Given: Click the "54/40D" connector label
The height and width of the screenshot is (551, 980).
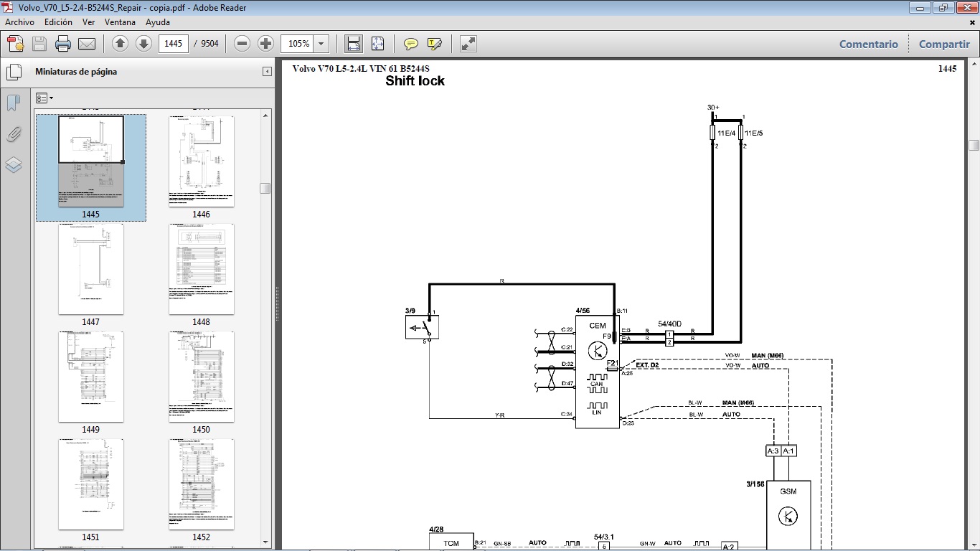Looking at the screenshot, I should pyautogui.click(x=669, y=324).
